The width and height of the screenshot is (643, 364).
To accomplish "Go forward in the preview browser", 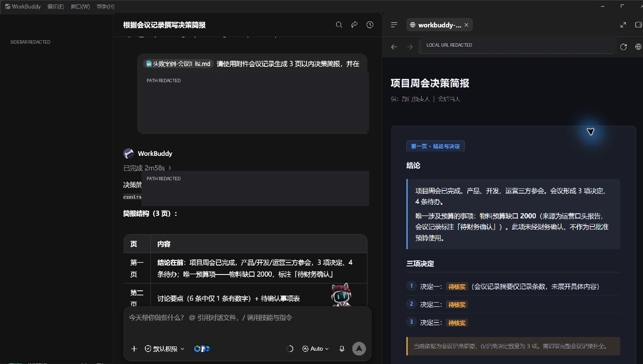I will coord(410,47).
